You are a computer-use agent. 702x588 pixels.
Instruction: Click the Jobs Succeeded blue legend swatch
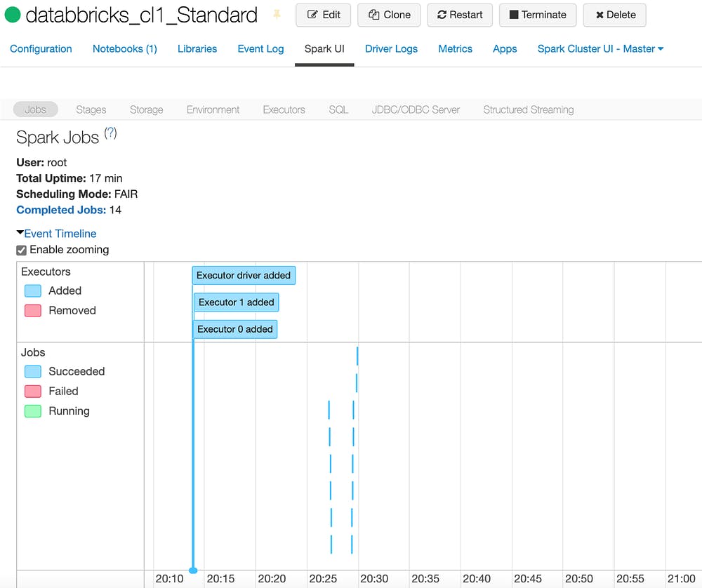click(x=33, y=371)
